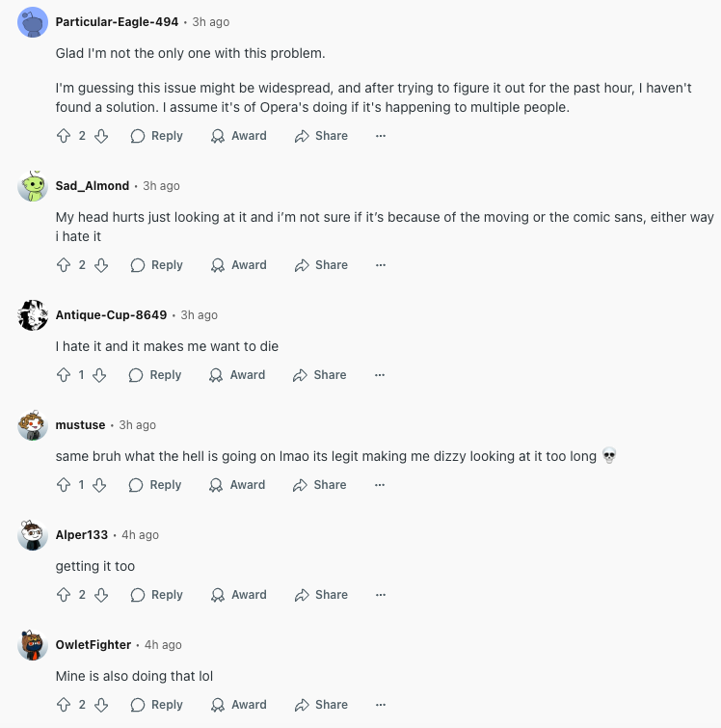Screen dimensions: 721x728
Task: Click the 4h ago timestamp on Alper133's comment
Action: point(140,534)
